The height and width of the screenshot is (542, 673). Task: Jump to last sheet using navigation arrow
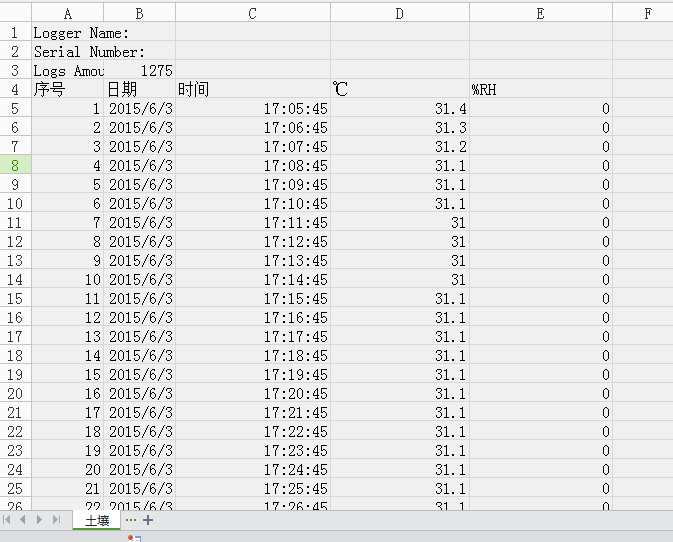coord(56,520)
